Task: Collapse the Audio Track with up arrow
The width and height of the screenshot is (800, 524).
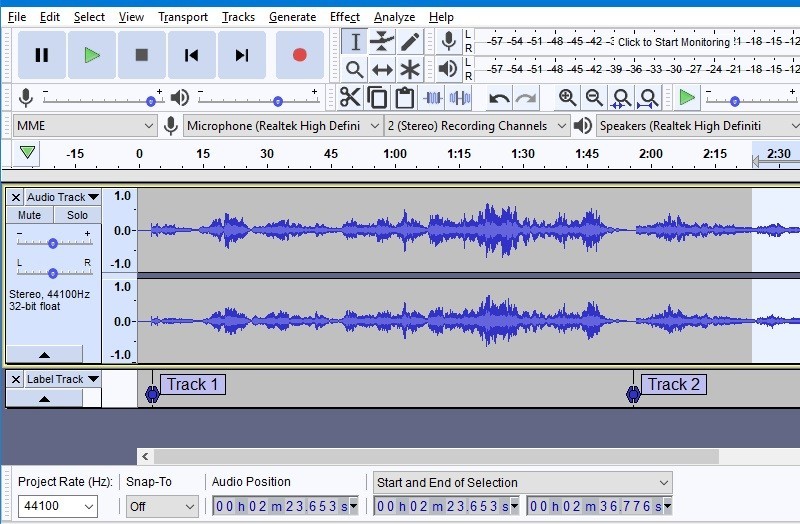Action: point(44,354)
